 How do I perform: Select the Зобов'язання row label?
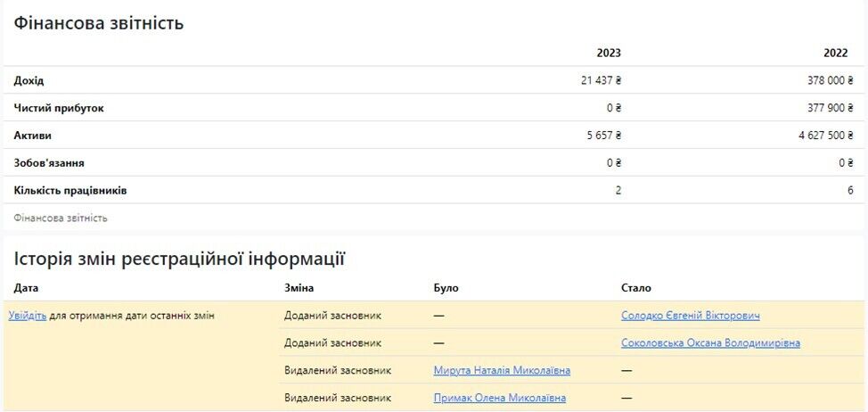(x=49, y=163)
